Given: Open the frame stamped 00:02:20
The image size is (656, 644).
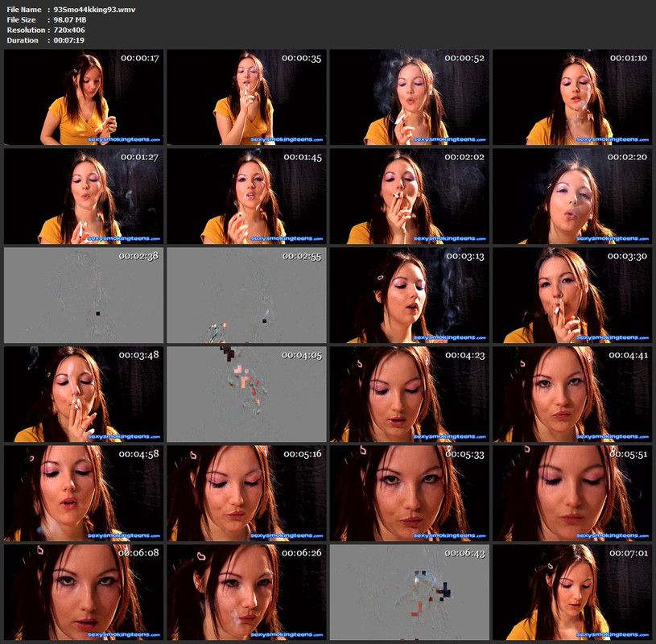Looking at the screenshot, I should [x=572, y=196].
